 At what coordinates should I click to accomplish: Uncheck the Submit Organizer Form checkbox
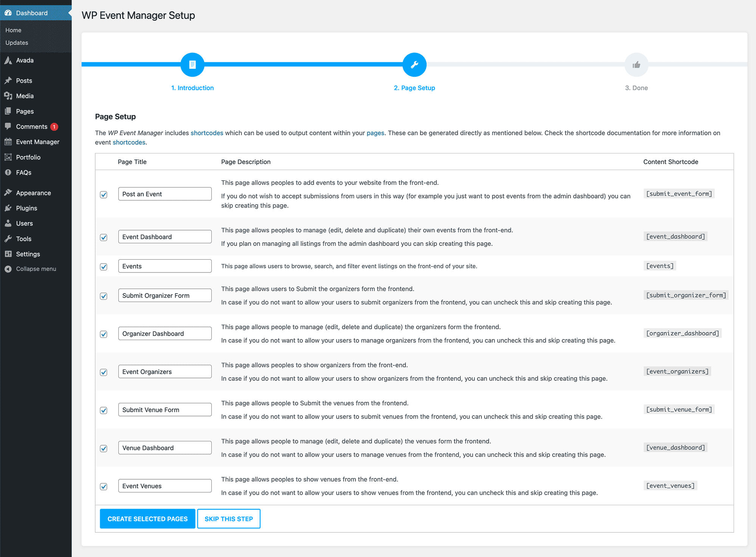pos(104,296)
